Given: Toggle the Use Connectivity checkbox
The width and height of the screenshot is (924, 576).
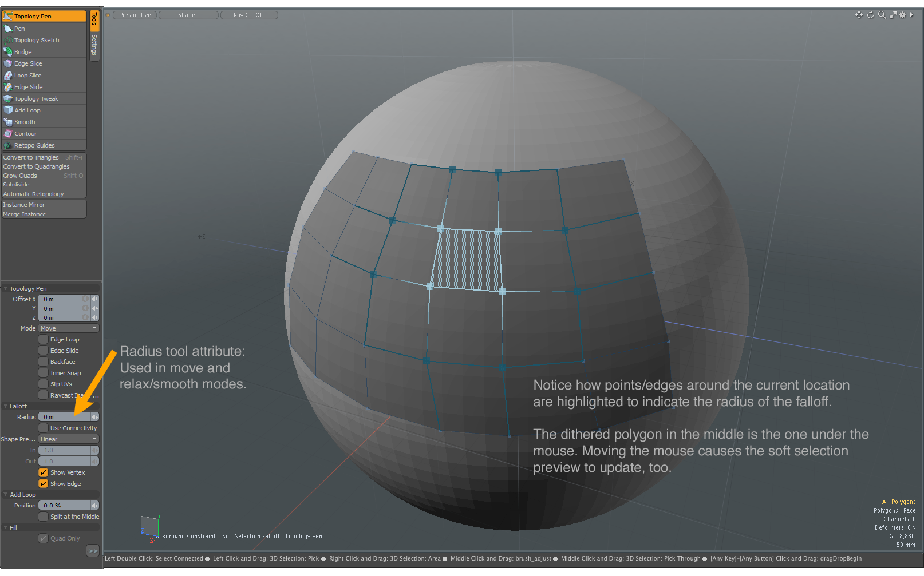Looking at the screenshot, I should [44, 428].
